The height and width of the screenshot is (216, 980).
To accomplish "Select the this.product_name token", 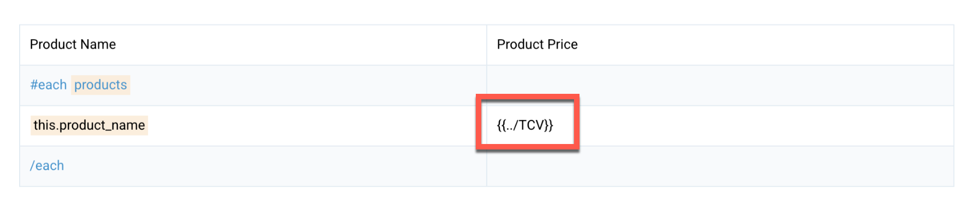I will (89, 125).
